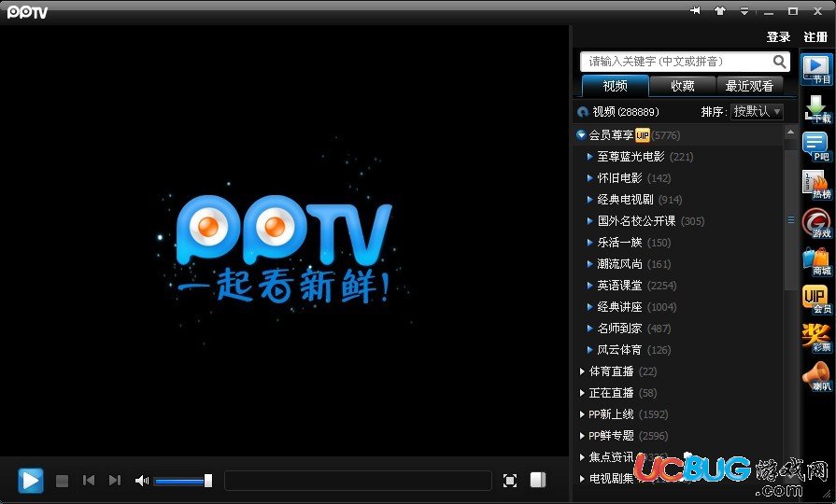Open the 热榜 hot list sidebar icon
This screenshot has width=836, height=504.
coord(816,185)
